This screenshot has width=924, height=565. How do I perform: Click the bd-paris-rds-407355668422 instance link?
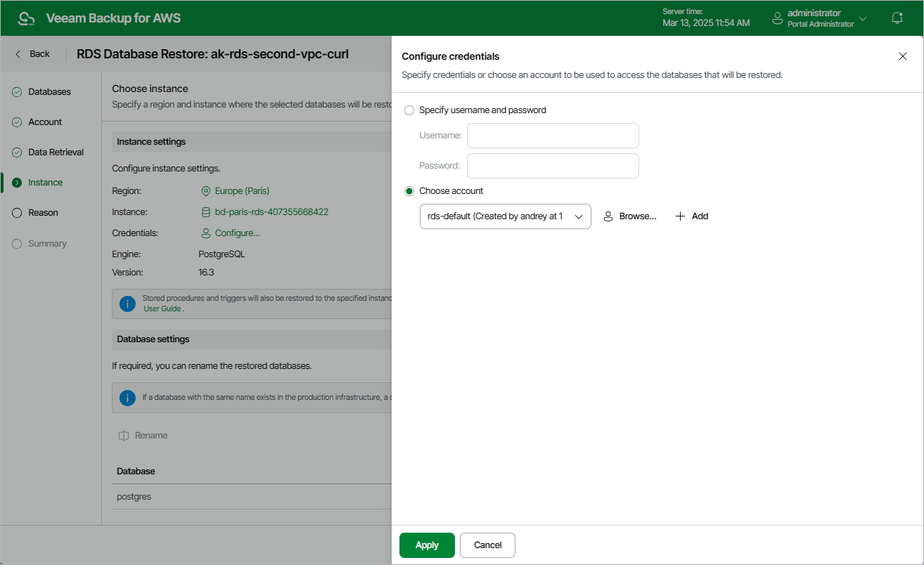pos(271,212)
